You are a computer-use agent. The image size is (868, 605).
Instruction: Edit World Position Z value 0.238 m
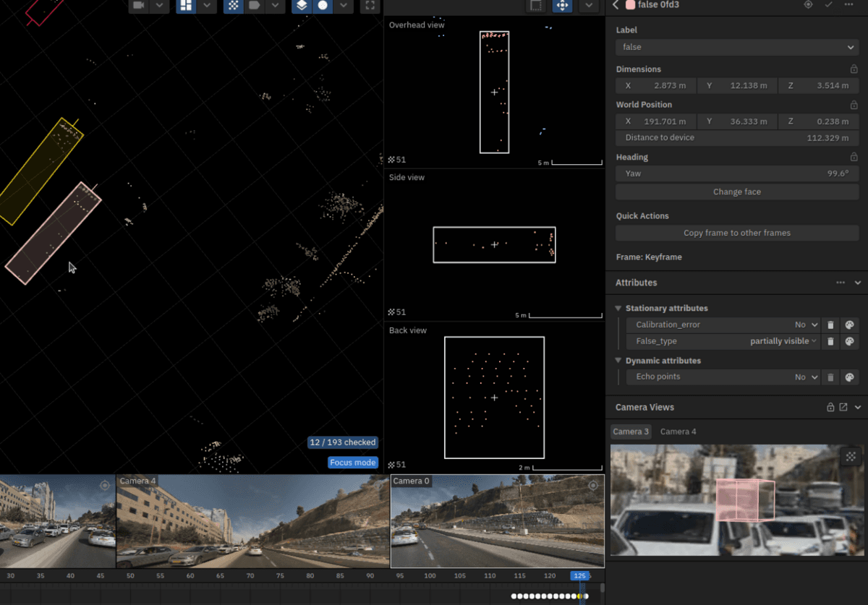tap(819, 121)
